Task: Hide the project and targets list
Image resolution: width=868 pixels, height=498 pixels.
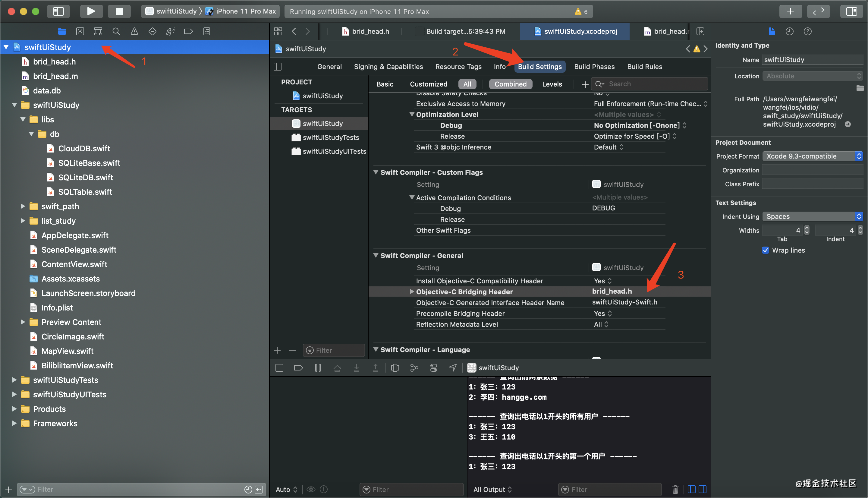Action: click(278, 67)
